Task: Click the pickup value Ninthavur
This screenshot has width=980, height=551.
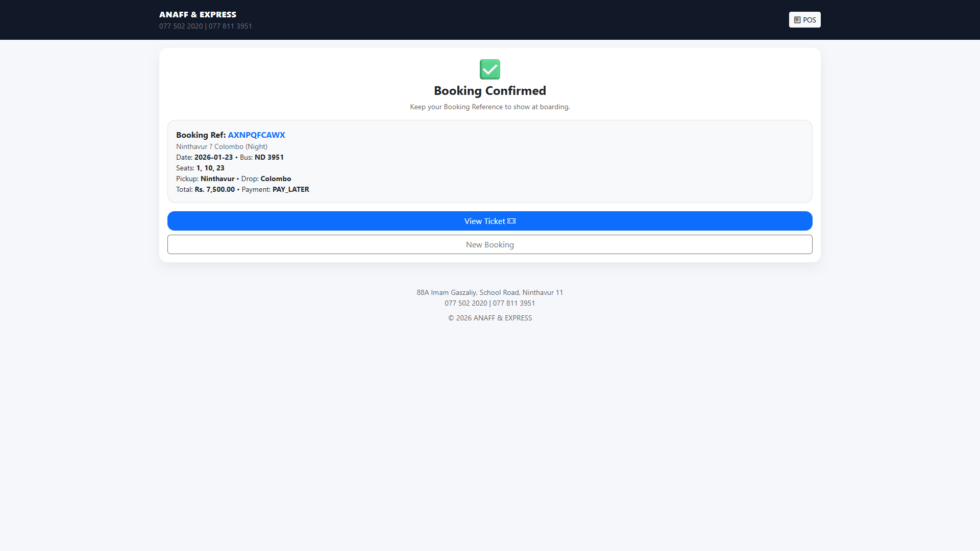Action: pos(217,179)
